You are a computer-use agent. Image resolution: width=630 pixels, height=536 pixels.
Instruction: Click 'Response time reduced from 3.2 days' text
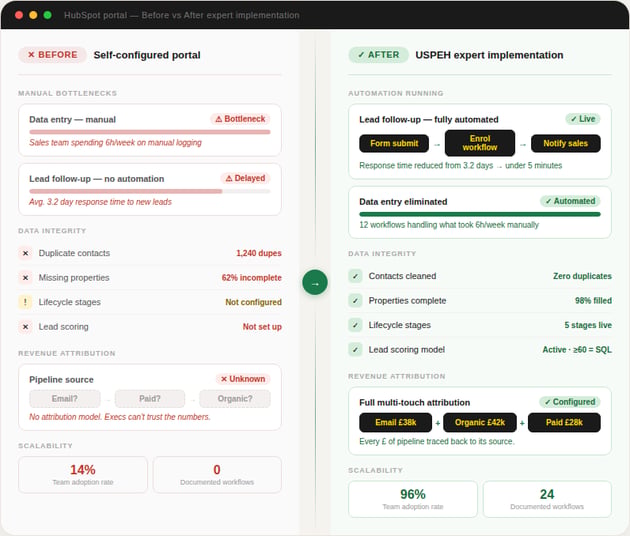[426, 166]
